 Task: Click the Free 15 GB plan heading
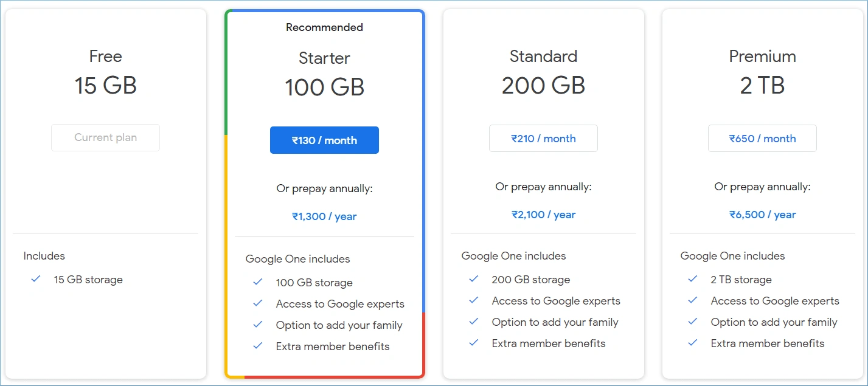pos(105,71)
